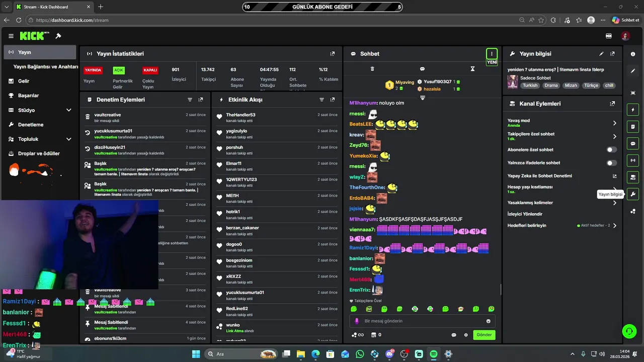The image size is (644, 362).
Task: Click the hourglass icon in chat toolbar
Action: pyautogui.click(x=472, y=69)
